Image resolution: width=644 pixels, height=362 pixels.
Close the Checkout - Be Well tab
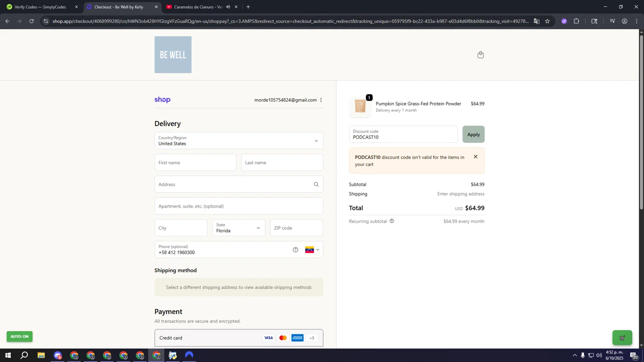coord(156,7)
